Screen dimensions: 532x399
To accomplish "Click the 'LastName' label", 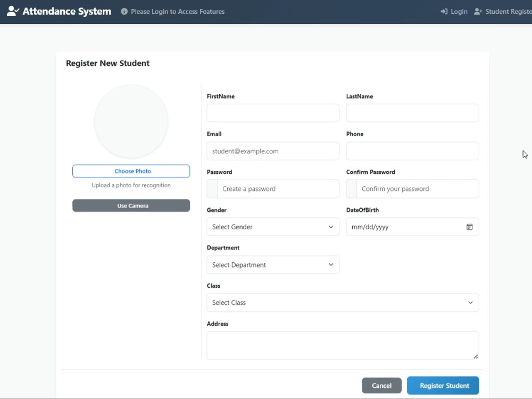I will (x=359, y=96).
